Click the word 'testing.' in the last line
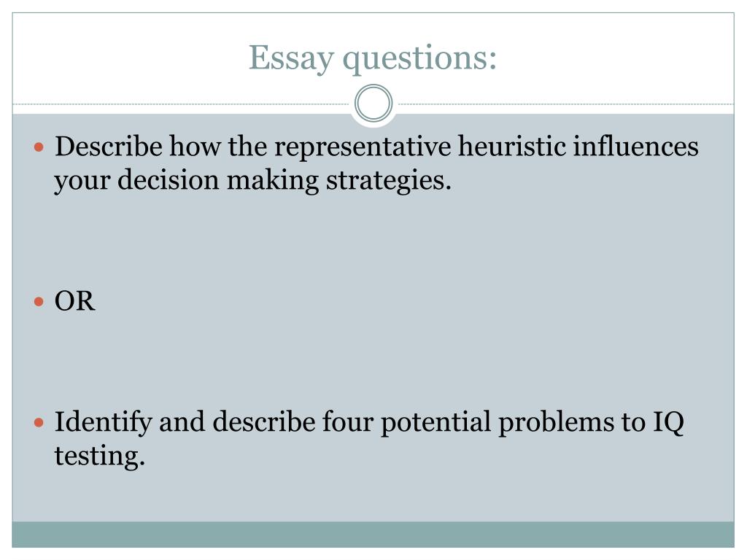The width and height of the screenshot is (747, 560). (99, 456)
